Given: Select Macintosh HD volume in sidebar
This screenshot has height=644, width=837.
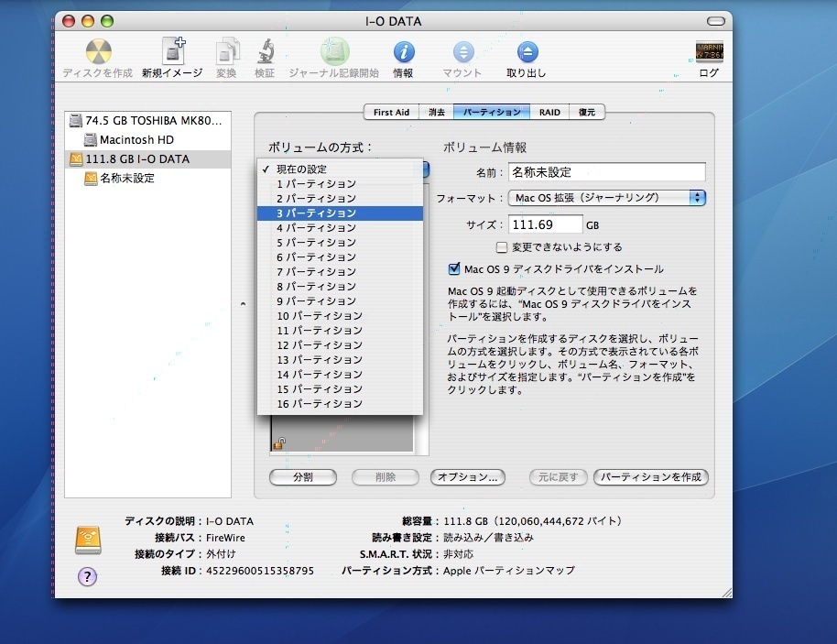Looking at the screenshot, I should pos(147,140).
